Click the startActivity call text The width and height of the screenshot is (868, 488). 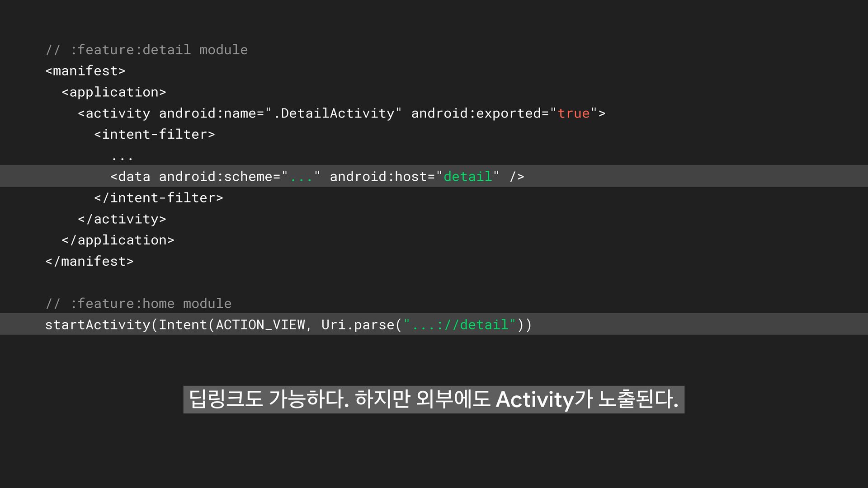click(97, 325)
